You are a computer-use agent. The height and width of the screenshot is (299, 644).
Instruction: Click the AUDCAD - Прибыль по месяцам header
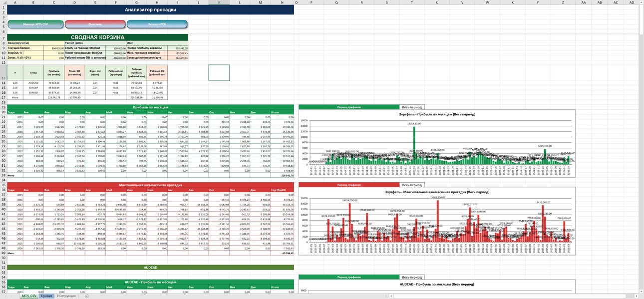[x=150, y=282]
